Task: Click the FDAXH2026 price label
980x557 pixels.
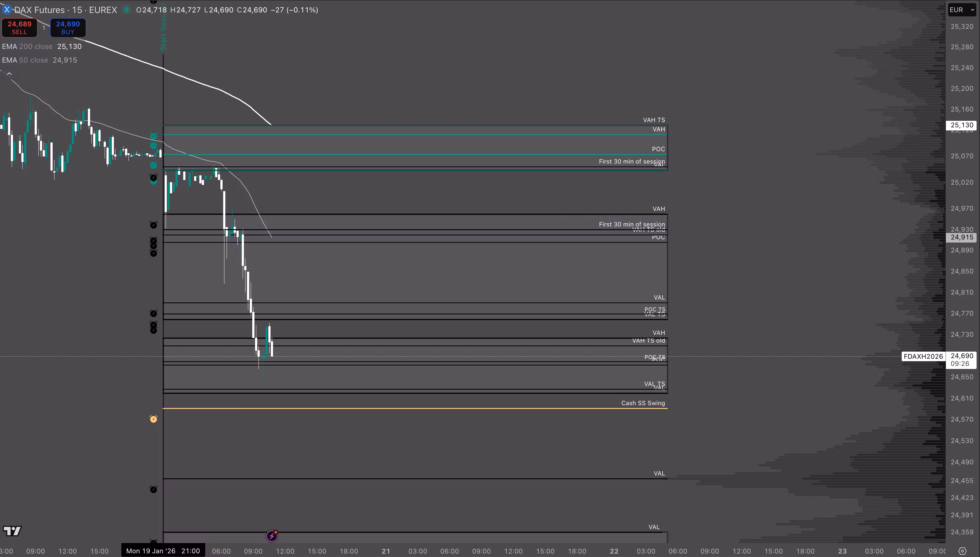Action: (923, 356)
